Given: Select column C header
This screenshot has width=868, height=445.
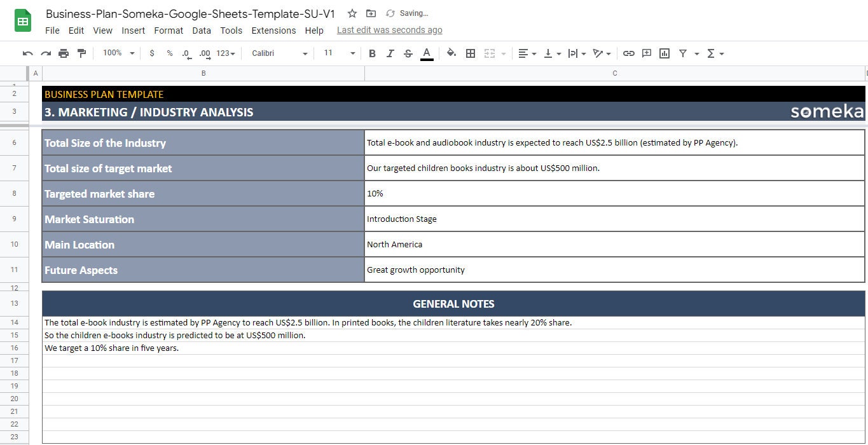Looking at the screenshot, I should [615, 73].
